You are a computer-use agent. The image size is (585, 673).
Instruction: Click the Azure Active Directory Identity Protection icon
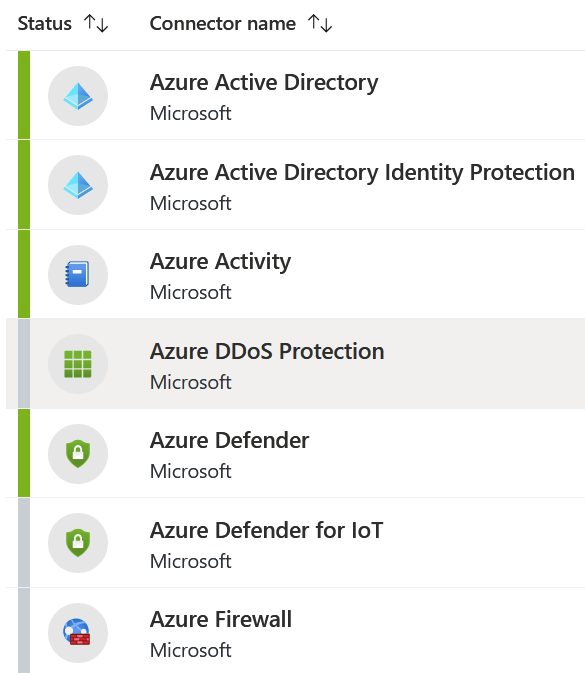point(78,185)
